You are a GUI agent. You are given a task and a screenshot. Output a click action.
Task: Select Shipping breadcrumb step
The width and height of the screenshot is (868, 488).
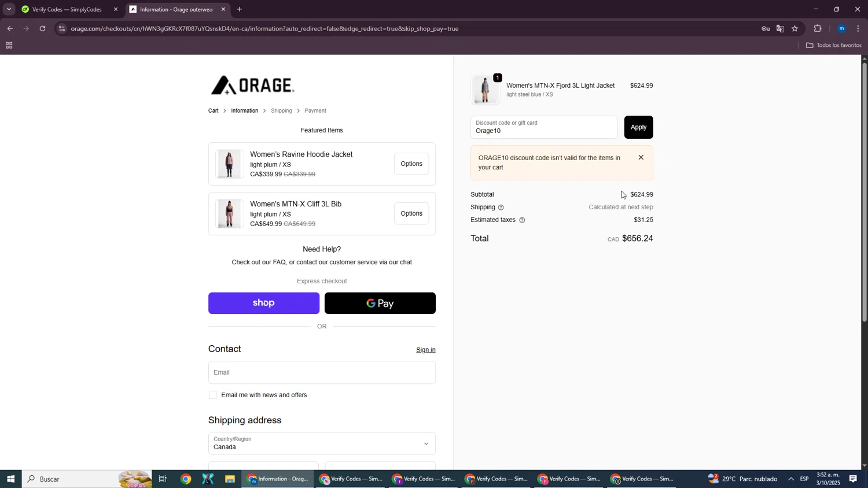pyautogui.click(x=281, y=111)
